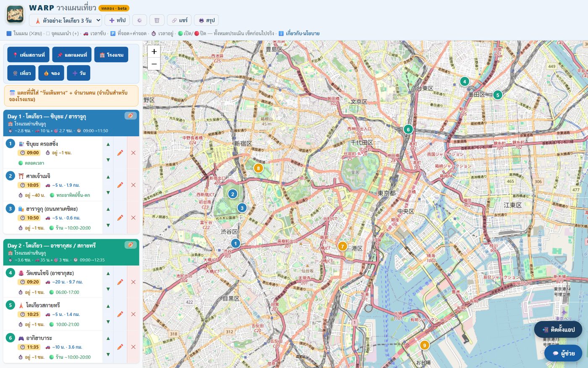Image resolution: width=588 pixels, height=368 pixels.
Task: Click orange map marker 7
Action: pyautogui.click(x=343, y=246)
